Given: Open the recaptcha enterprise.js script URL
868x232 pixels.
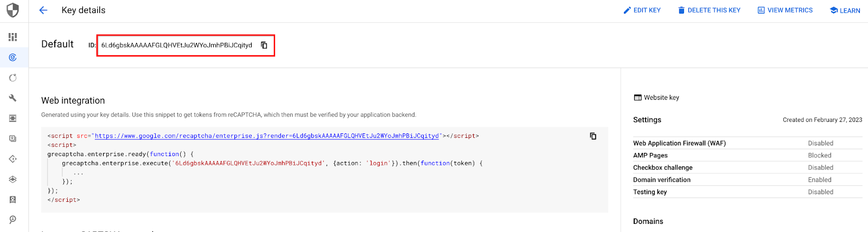Looking at the screenshot, I should [266, 136].
